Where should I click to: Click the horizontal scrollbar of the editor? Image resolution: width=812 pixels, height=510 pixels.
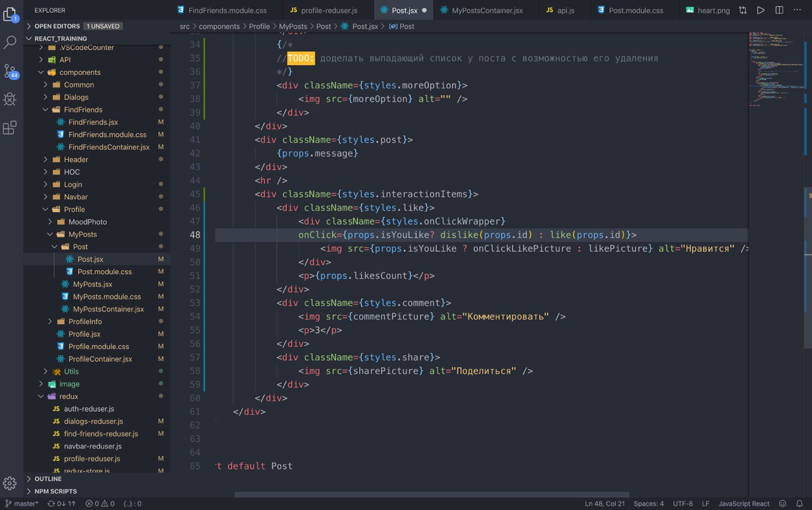coord(431,494)
